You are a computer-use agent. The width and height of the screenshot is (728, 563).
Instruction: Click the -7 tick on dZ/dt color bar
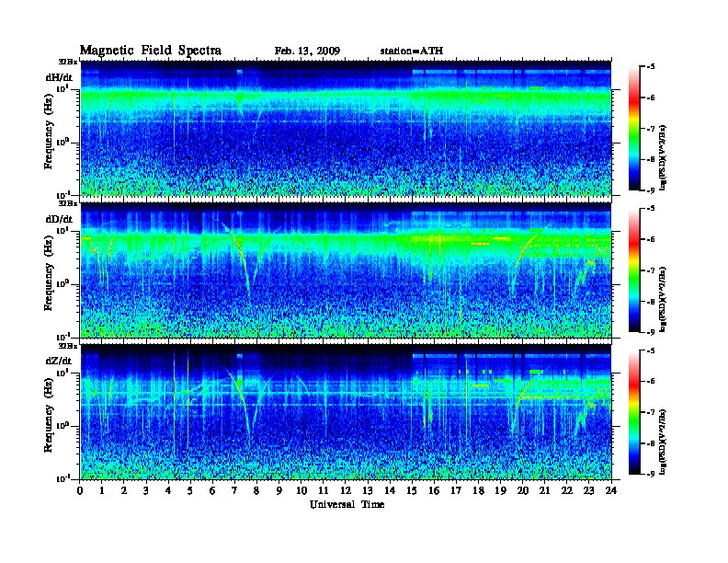(x=651, y=412)
